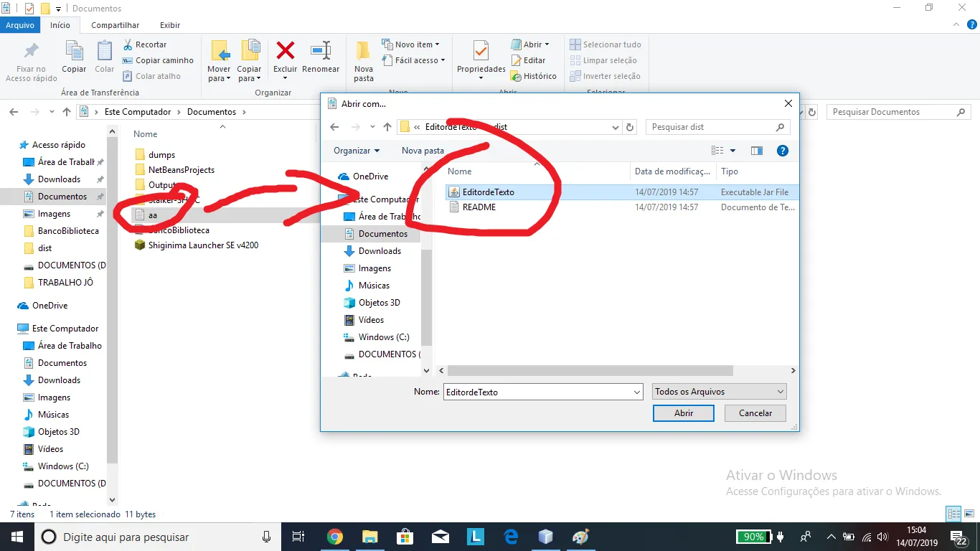Go up one folder in the dialog
980x551 pixels.
387,127
